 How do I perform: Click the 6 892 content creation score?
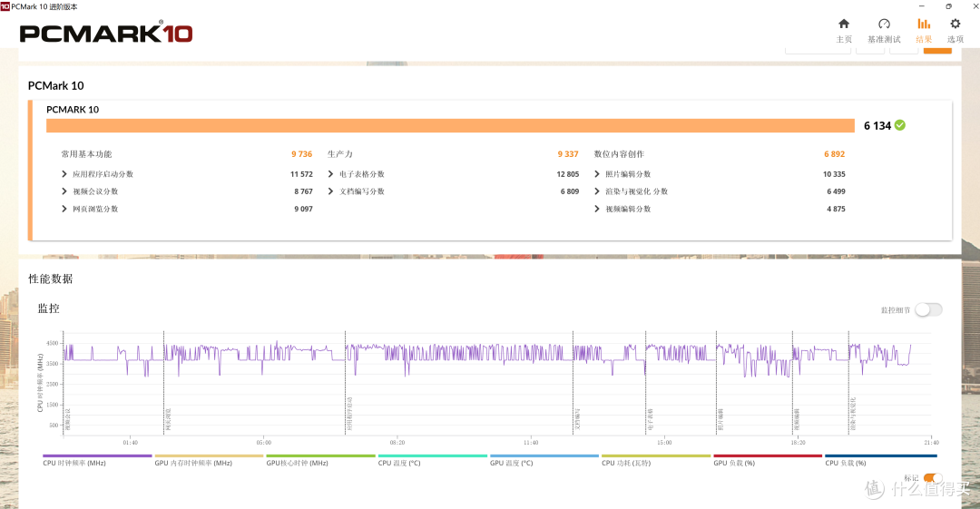point(835,154)
